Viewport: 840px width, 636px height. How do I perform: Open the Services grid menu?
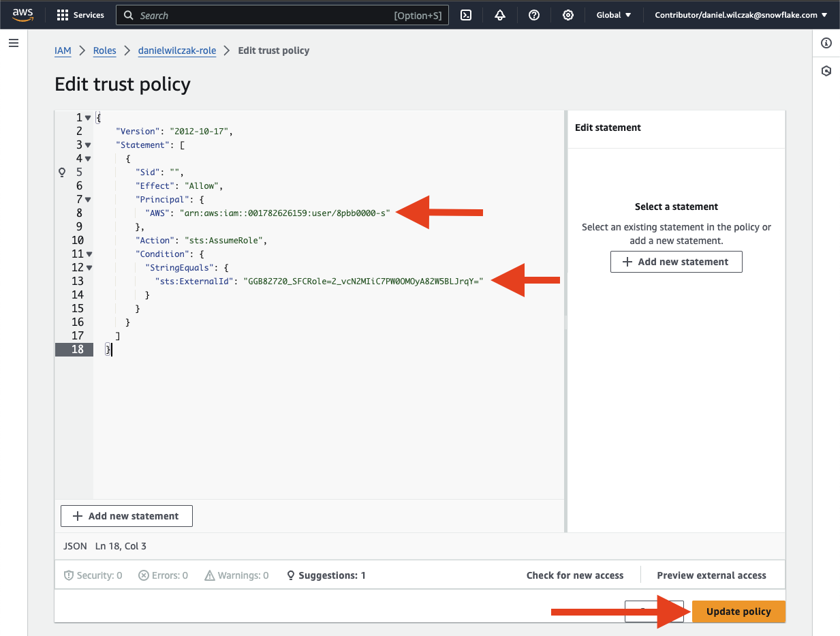[x=80, y=15]
